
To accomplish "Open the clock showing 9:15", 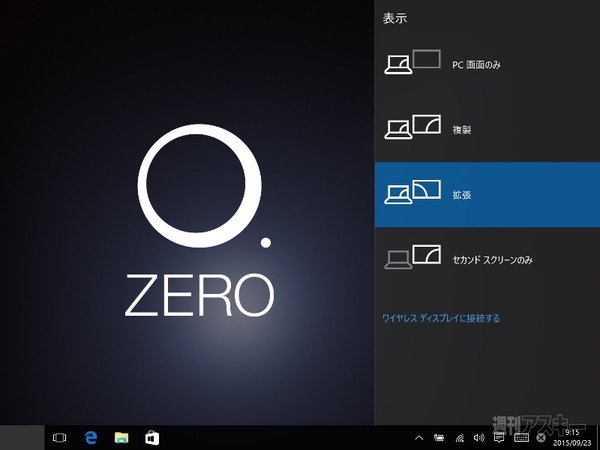I will tap(572, 438).
